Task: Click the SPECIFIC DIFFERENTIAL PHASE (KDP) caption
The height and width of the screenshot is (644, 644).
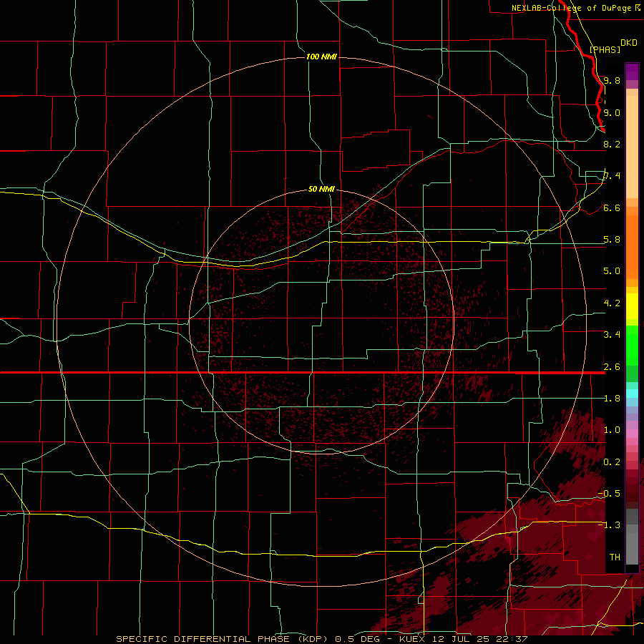Action: click(223, 639)
